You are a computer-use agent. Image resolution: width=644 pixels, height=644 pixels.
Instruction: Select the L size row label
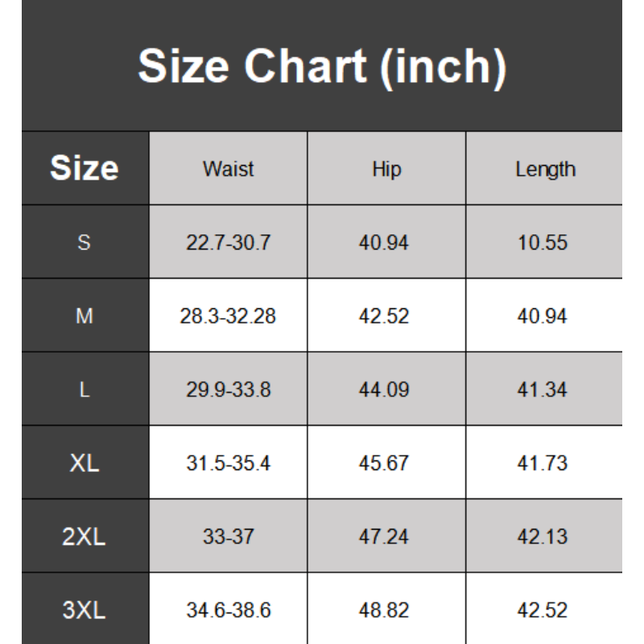tap(85, 390)
